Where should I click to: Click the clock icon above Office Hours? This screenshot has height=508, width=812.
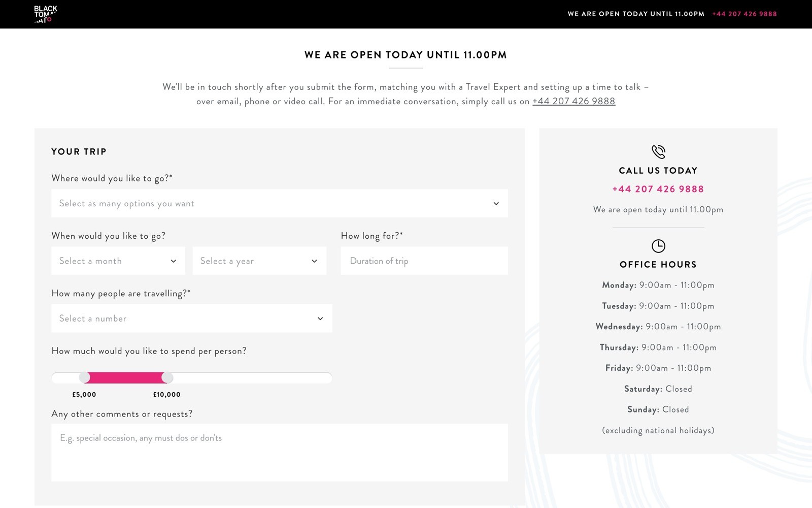658,246
